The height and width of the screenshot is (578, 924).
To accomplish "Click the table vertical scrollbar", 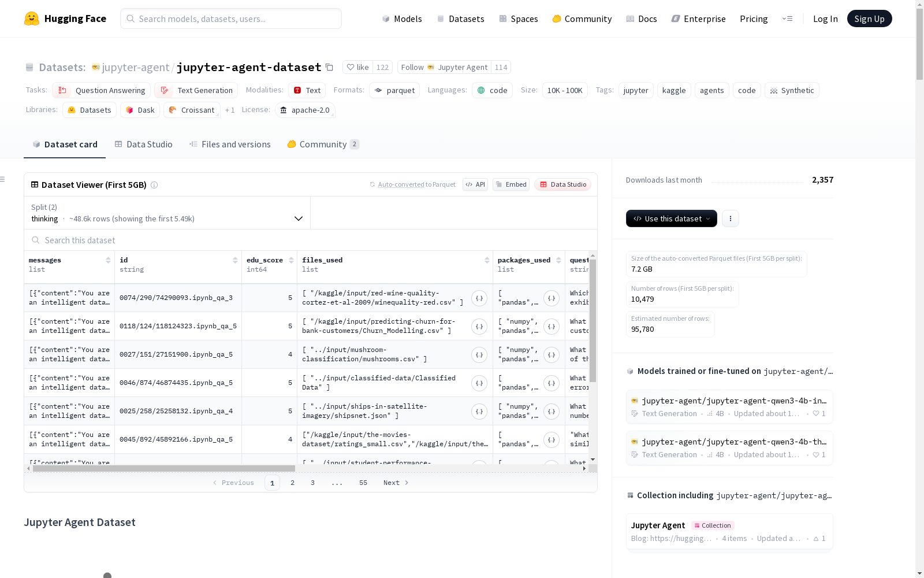I will click(x=593, y=321).
